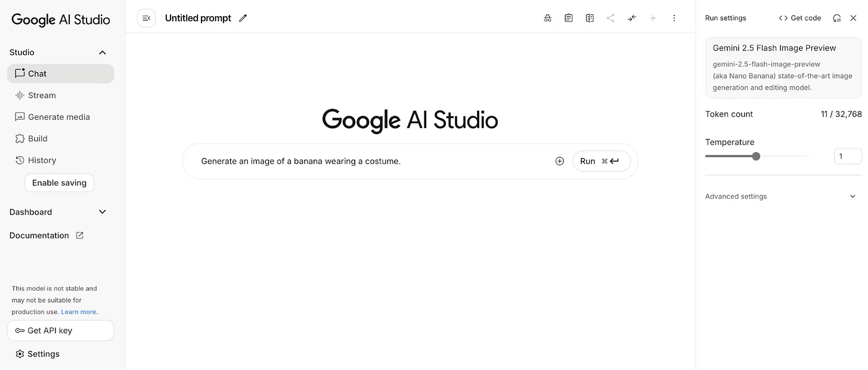Click the Temperature slider handle
This screenshot has width=868, height=370.
[756, 157]
